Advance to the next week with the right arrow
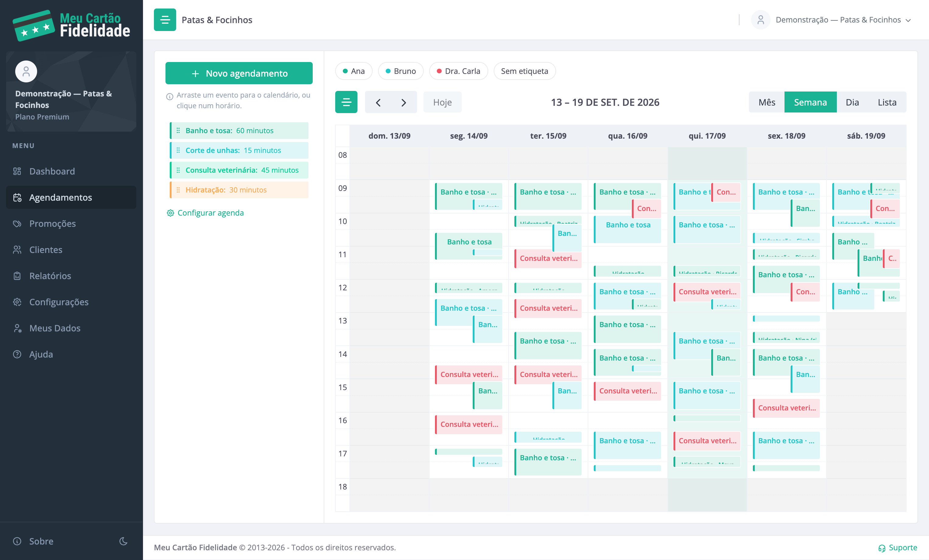The image size is (929, 560). click(404, 102)
